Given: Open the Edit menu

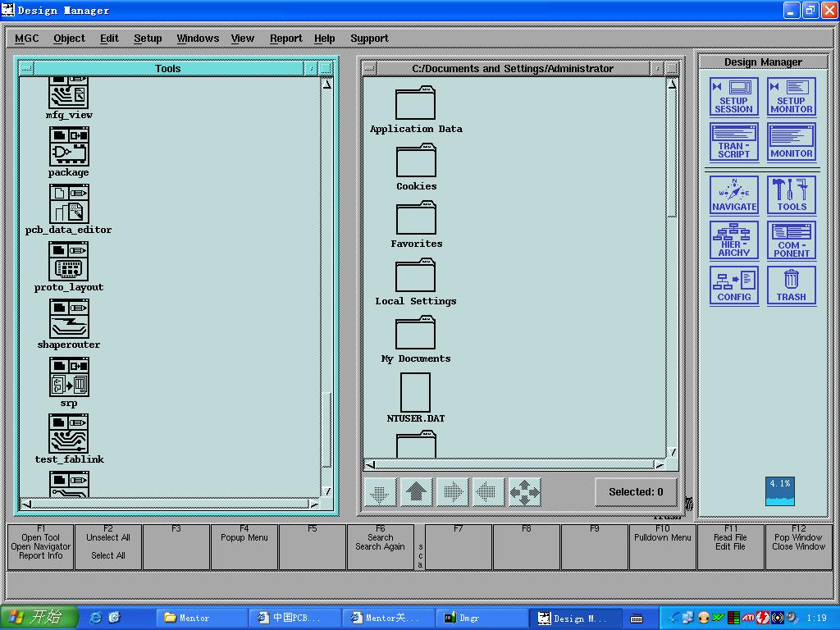Looking at the screenshot, I should (109, 39).
